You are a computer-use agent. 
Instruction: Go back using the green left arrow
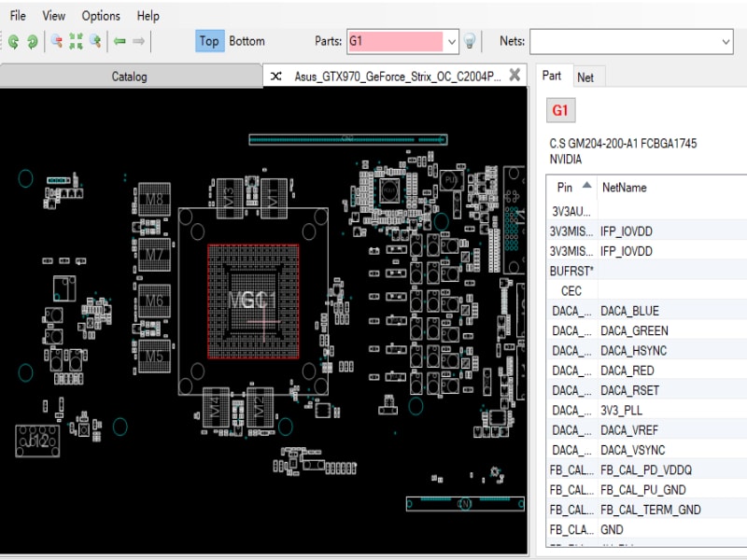click(120, 41)
